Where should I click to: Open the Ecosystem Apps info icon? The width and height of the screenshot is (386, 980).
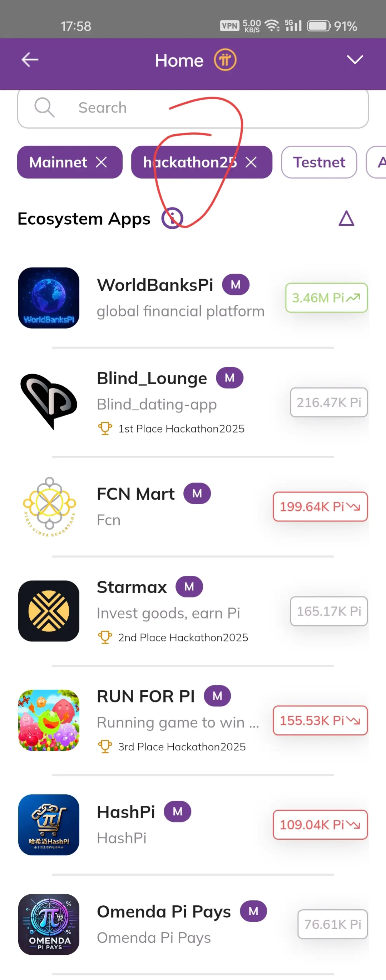pyautogui.click(x=172, y=218)
